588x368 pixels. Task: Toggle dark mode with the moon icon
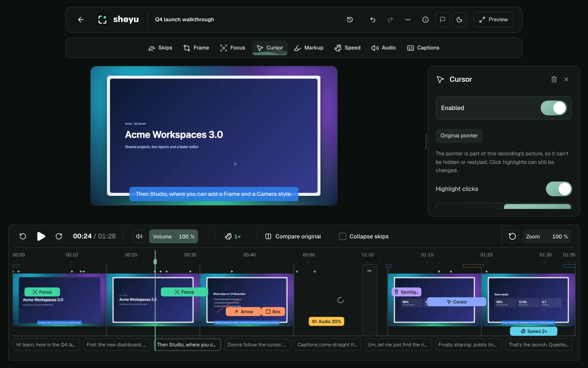tap(459, 19)
